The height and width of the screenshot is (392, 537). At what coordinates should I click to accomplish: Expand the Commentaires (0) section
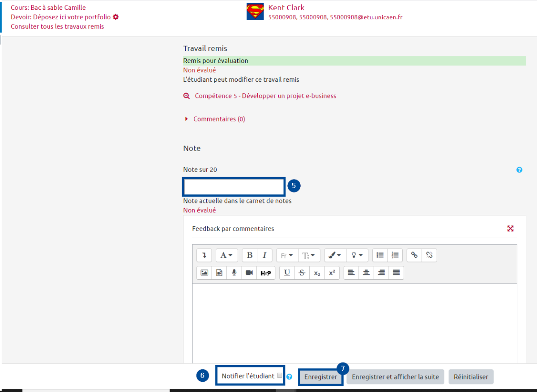219,119
